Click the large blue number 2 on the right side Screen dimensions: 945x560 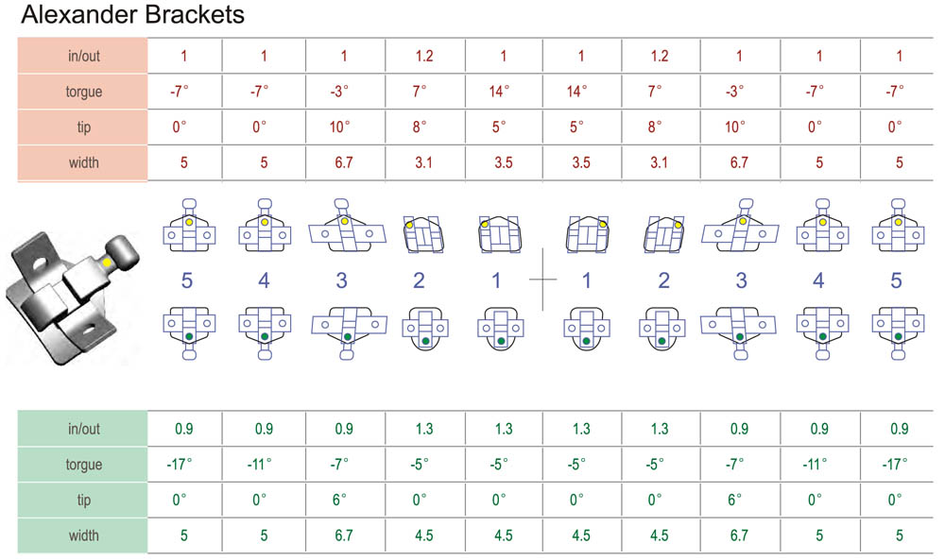point(663,280)
